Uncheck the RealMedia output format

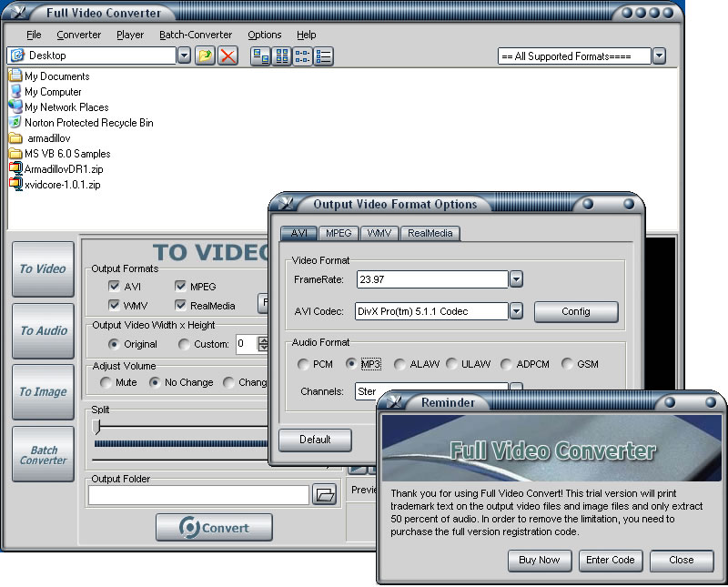click(180, 305)
